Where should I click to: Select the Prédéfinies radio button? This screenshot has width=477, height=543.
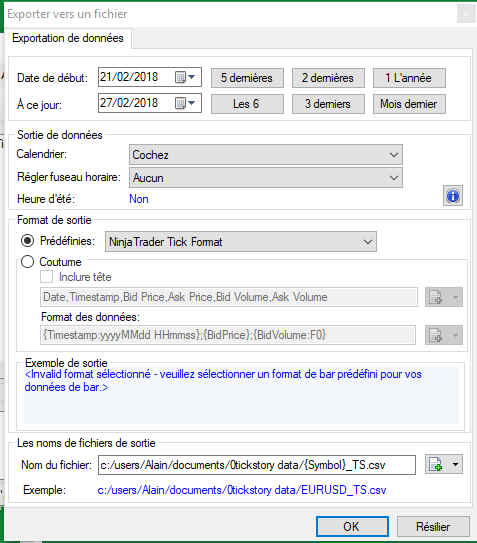coord(27,240)
